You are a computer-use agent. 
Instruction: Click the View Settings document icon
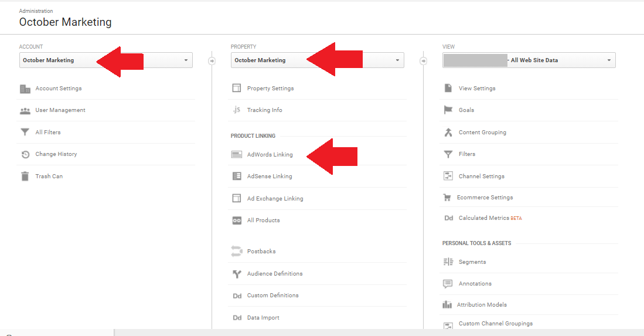[448, 88]
